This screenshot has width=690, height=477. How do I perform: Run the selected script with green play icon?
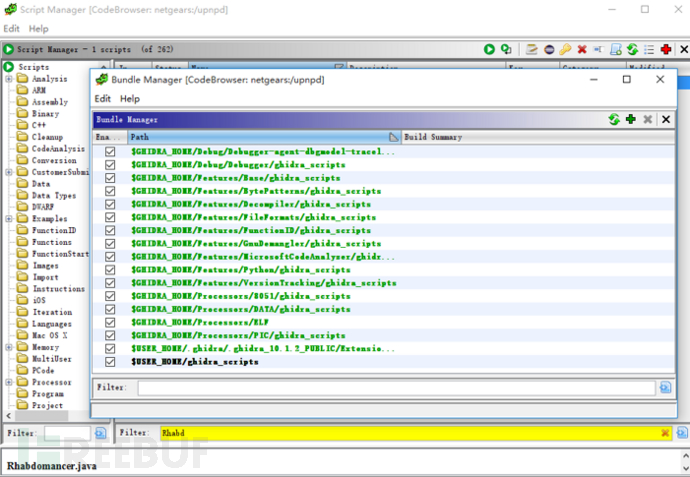(490, 49)
